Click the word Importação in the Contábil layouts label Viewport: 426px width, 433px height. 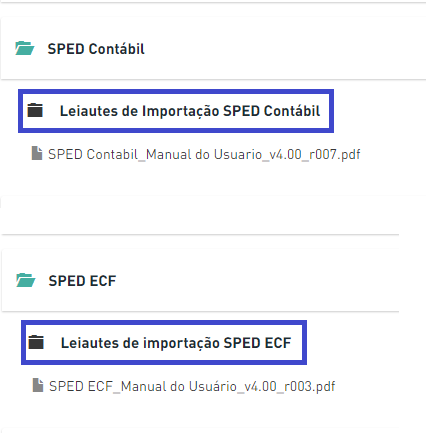181,112
